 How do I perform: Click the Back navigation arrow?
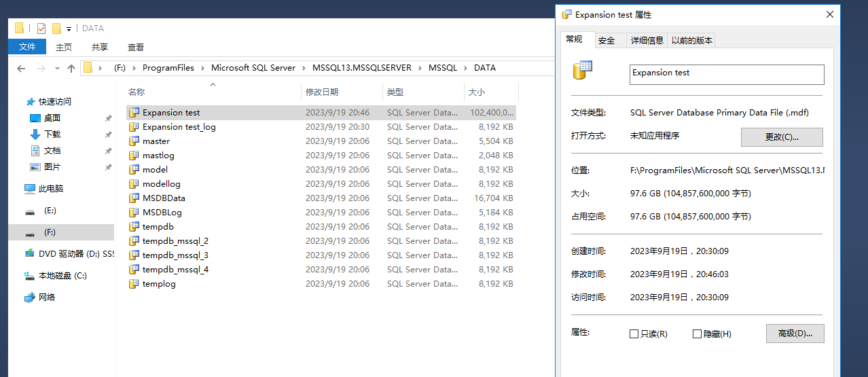point(21,68)
